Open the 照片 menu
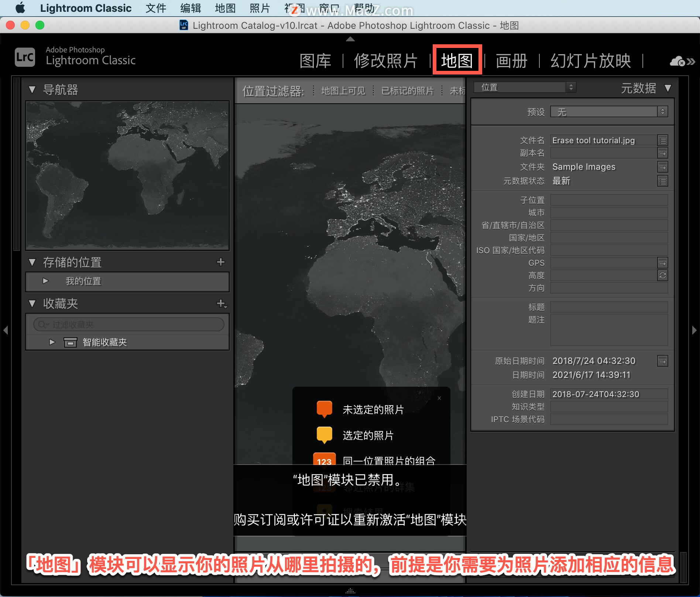The image size is (700, 597). point(260,8)
